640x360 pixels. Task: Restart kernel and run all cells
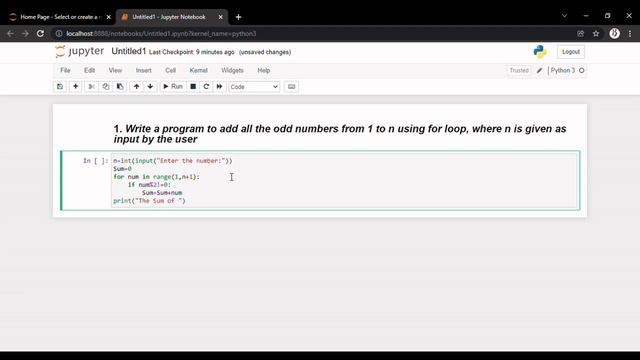(220, 87)
